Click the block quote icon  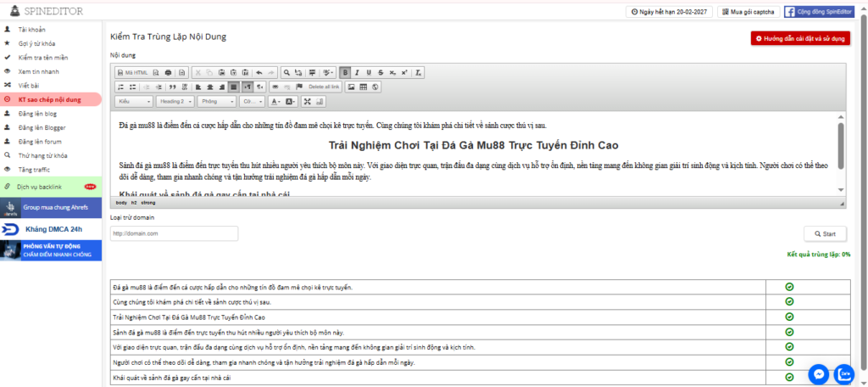point(171,87)
